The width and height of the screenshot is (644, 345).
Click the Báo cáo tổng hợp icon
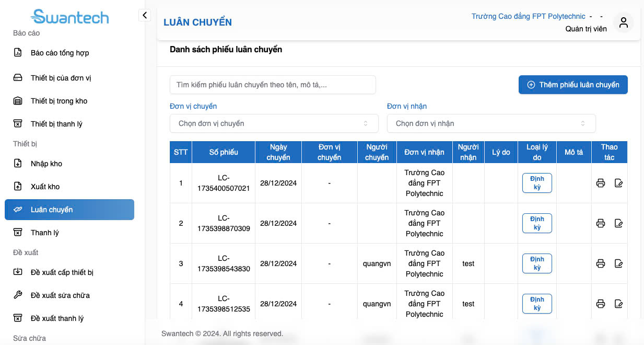coord(18,53)
